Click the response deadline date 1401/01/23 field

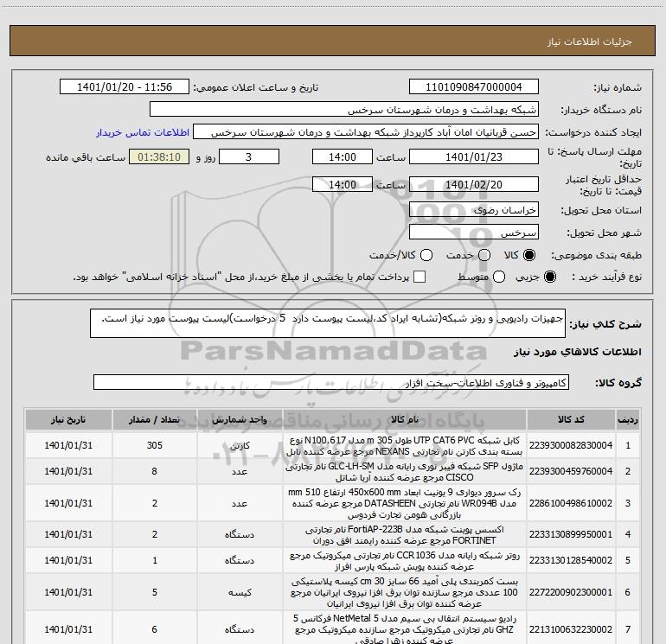(x=474, y=157)
